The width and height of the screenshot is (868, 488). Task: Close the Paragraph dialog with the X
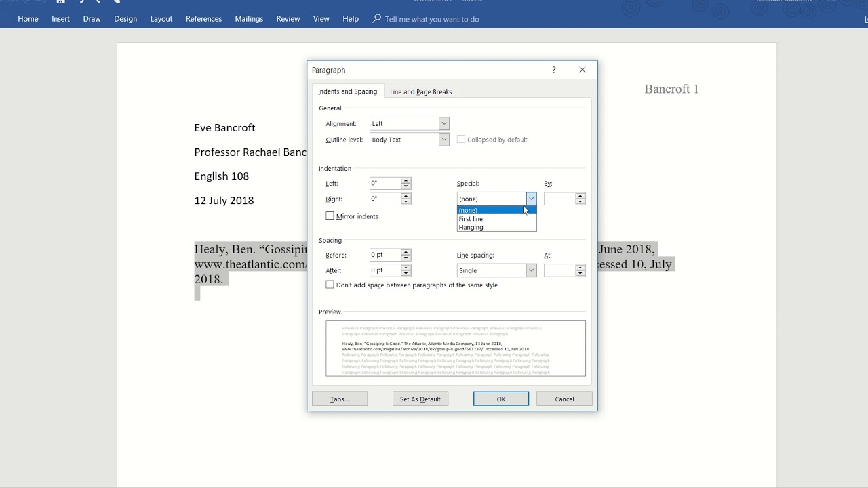pos(583,70)
